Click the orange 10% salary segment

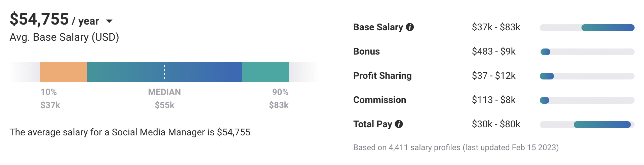(64, 72)
